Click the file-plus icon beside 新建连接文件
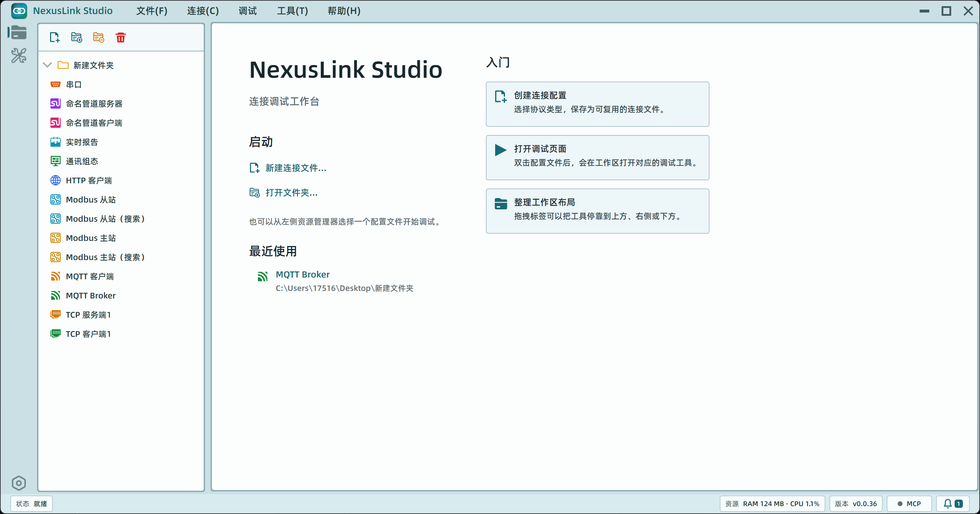 tap(254, 168)
